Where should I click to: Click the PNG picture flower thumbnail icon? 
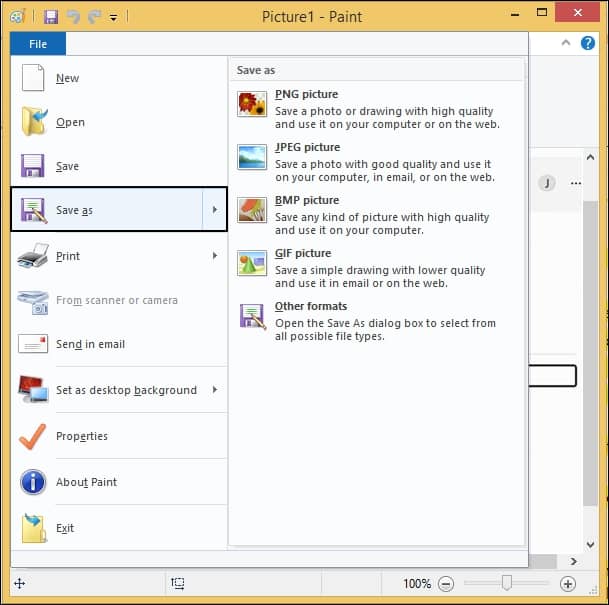(252, 104)
